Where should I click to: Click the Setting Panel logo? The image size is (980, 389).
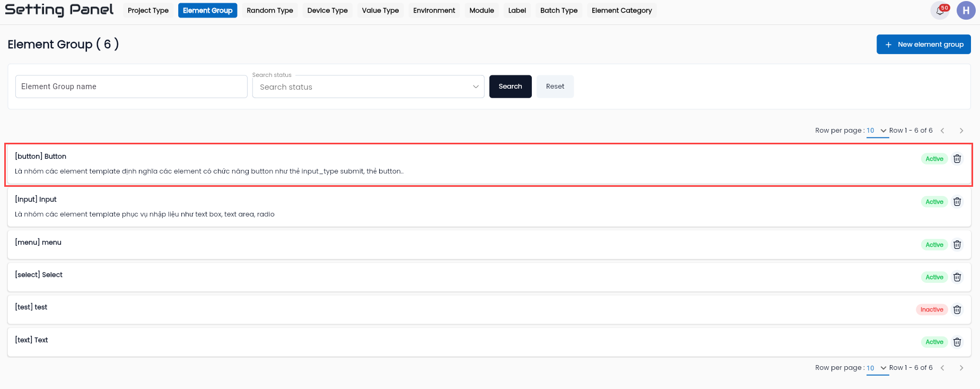59,10
